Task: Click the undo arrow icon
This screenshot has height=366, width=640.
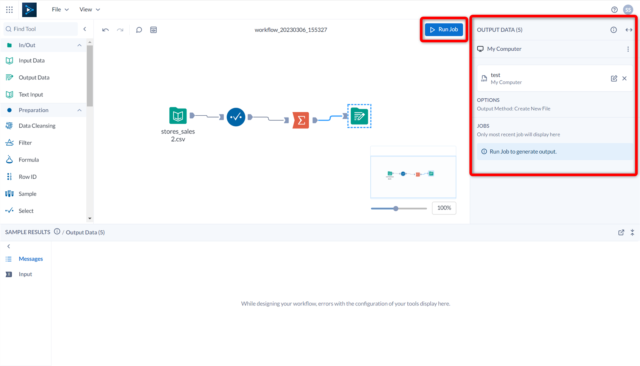Action: pyautogui.click(x=105, y=30)
